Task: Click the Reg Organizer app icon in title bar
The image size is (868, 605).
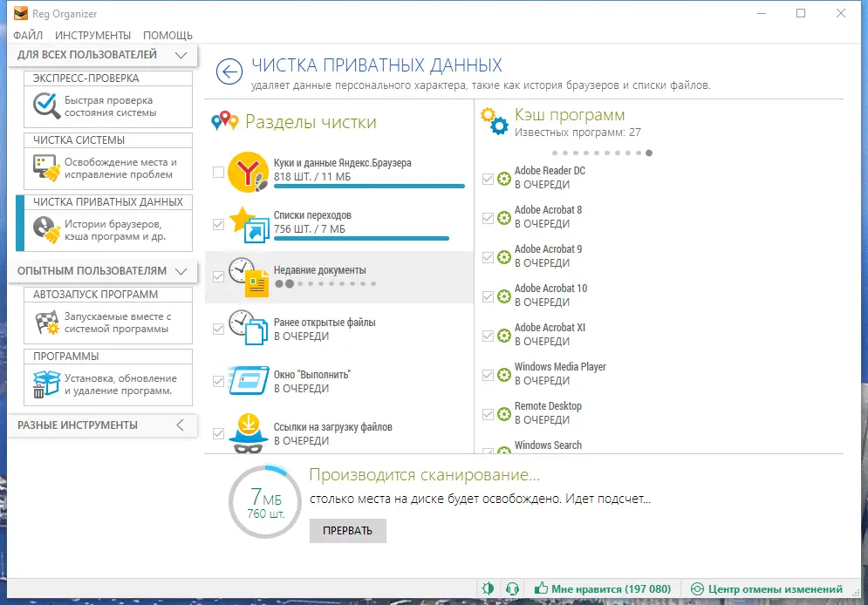Action: click(x=21, y=13)
